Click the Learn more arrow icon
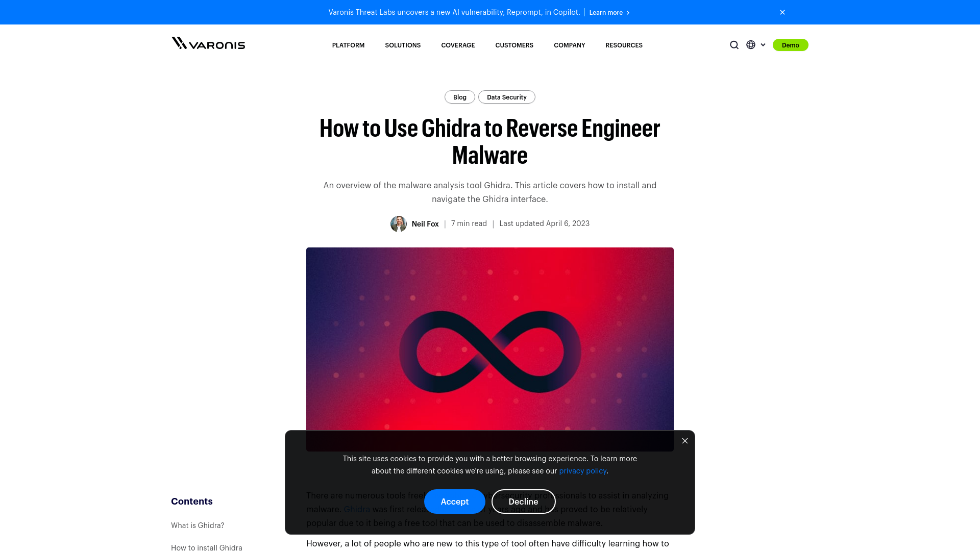The height and width of the screenshot is (551, 980). point(628,12)
